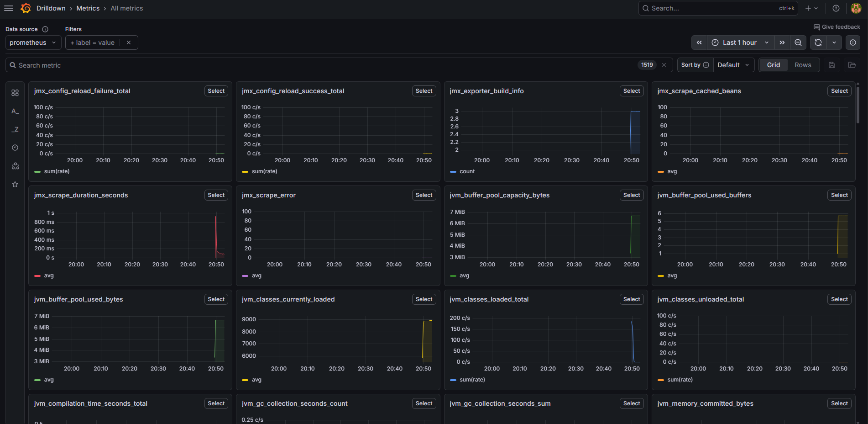Switch to Rows view
The image size is (868, 424).
point(803,65)
